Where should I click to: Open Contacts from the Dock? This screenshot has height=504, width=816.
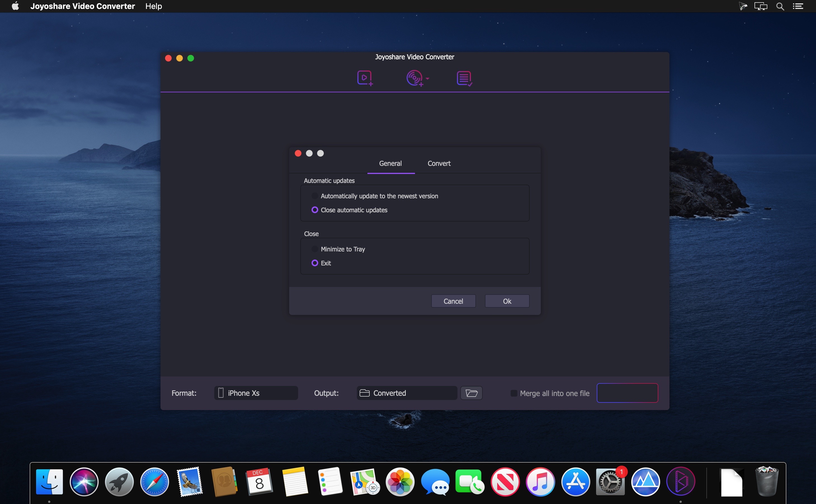[225, 482]
